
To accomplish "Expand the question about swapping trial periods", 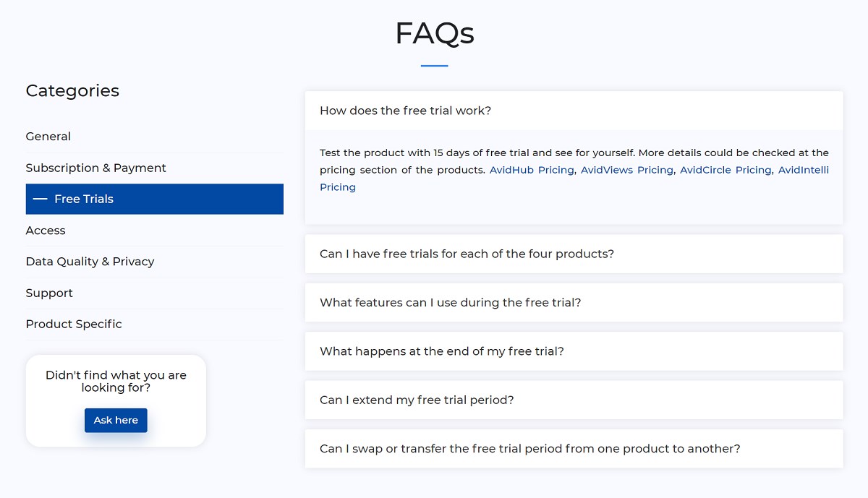I will pyautogui.click(x=529, y=448).
